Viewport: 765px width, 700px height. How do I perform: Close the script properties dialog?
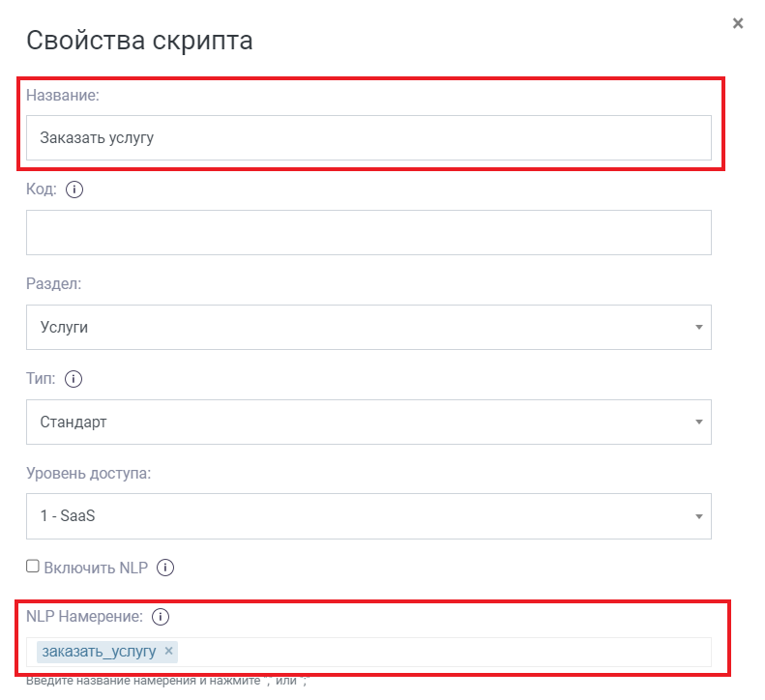738,23
